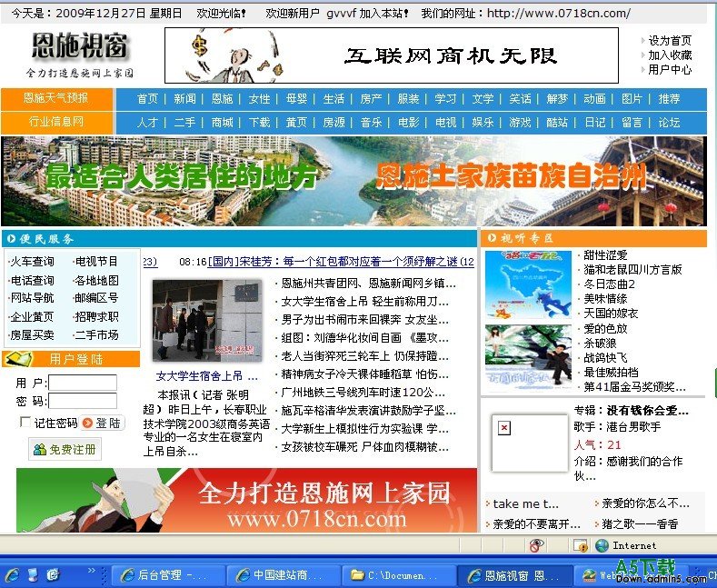Click the popup blocker icon in status bar
Image resolution: width=717 pixels, height=588 pixels.
(581, 545)
